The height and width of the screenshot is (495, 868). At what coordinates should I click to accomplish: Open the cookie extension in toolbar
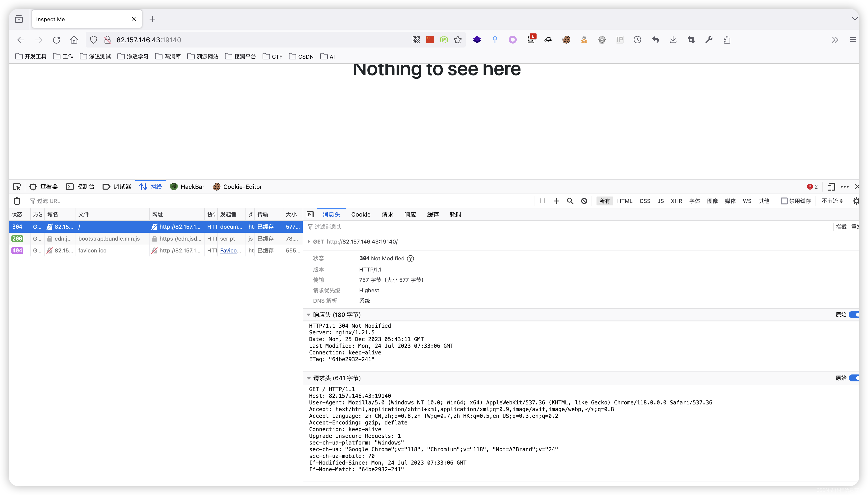click(566, 40)
